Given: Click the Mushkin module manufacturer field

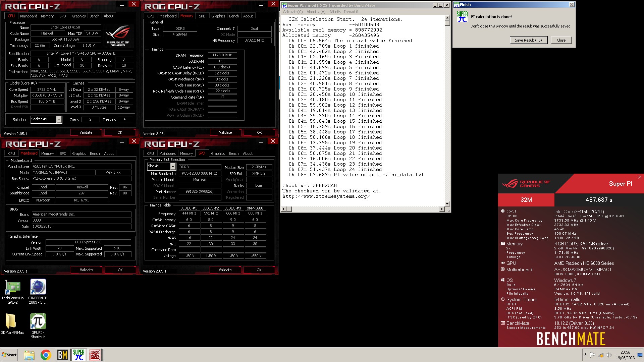Looking at the screenshot, I should (x=200, y=179).
